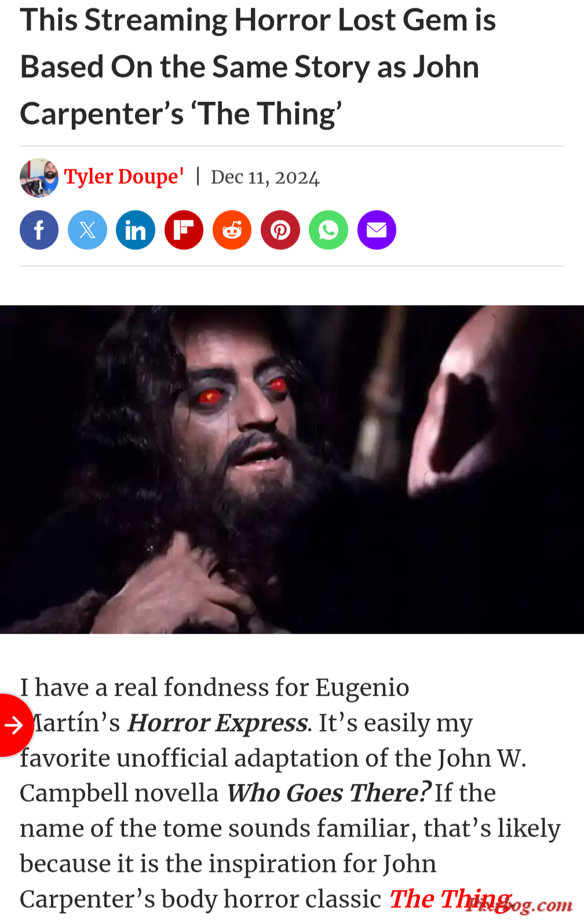
Task: Share article on Facebook
Action: point(39,230)
